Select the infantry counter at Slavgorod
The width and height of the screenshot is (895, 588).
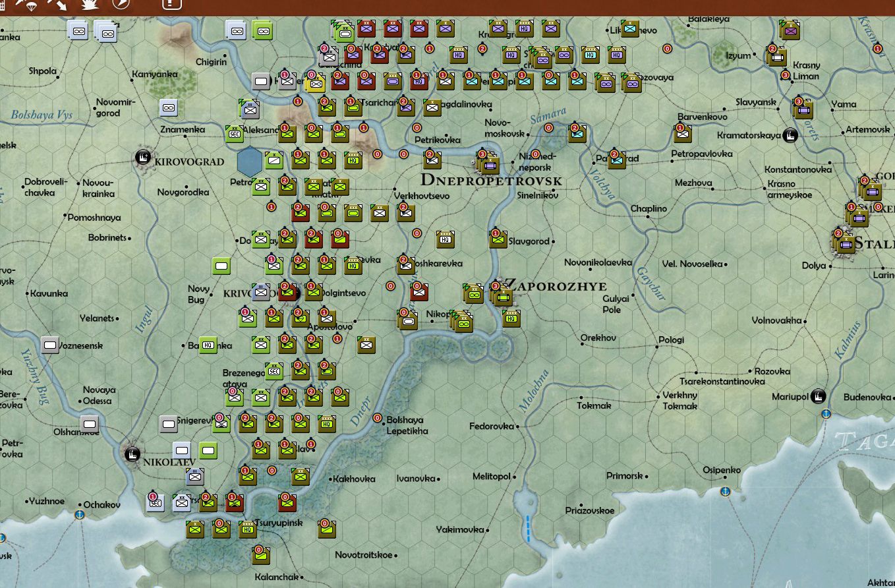point(498,239)
